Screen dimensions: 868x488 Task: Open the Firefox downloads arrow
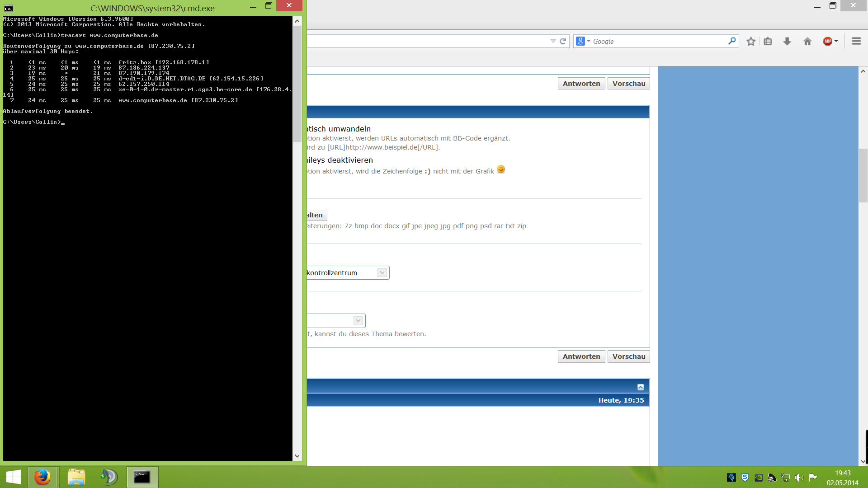[787, 42]
